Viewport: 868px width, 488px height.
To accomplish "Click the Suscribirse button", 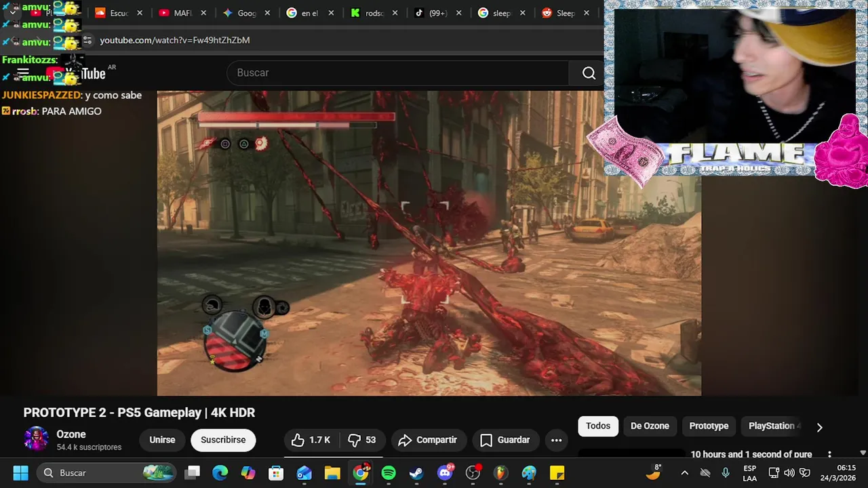I will pyautogui.click(x=223, y=440).
